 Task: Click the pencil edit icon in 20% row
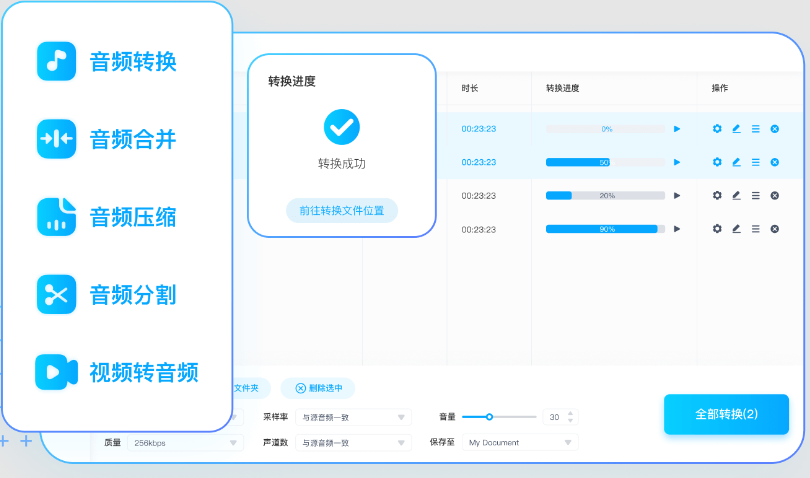tap(736, 195)
